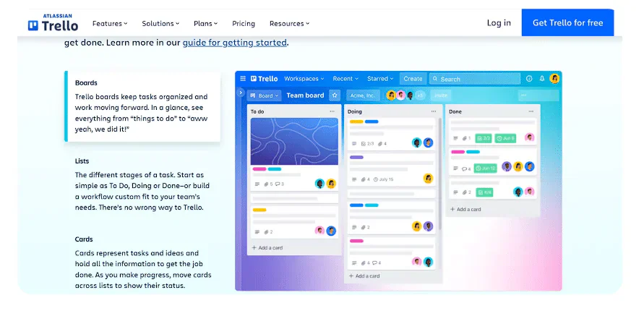Click the Acme, Inc. workspace button
The height and width of the screenshot is (316, 644).
[x=363, y=95]
